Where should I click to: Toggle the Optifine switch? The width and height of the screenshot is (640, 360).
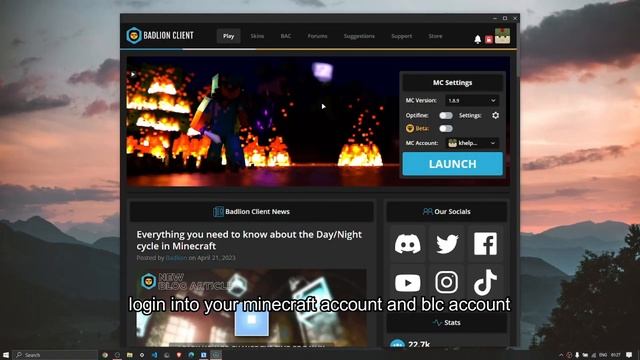coord(446,116)
